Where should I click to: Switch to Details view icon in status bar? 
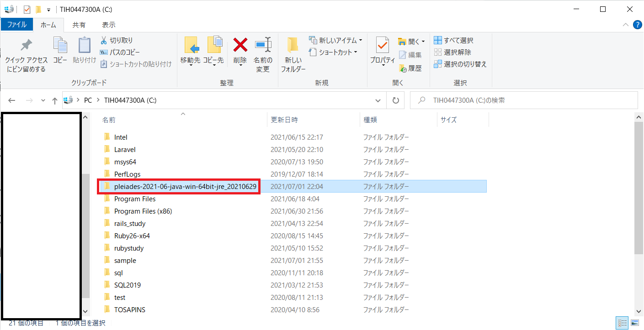tap(623, 323)
